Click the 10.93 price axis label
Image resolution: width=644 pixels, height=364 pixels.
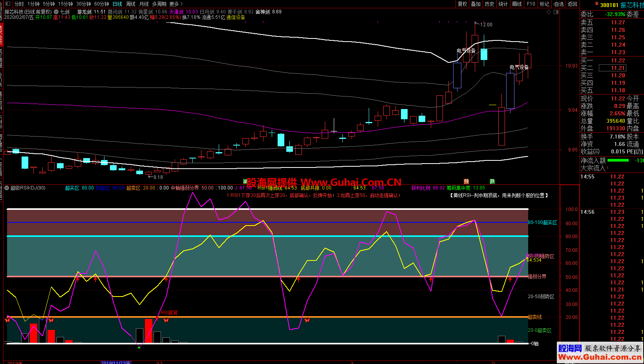pyautogui.click(x=571, y=66)
